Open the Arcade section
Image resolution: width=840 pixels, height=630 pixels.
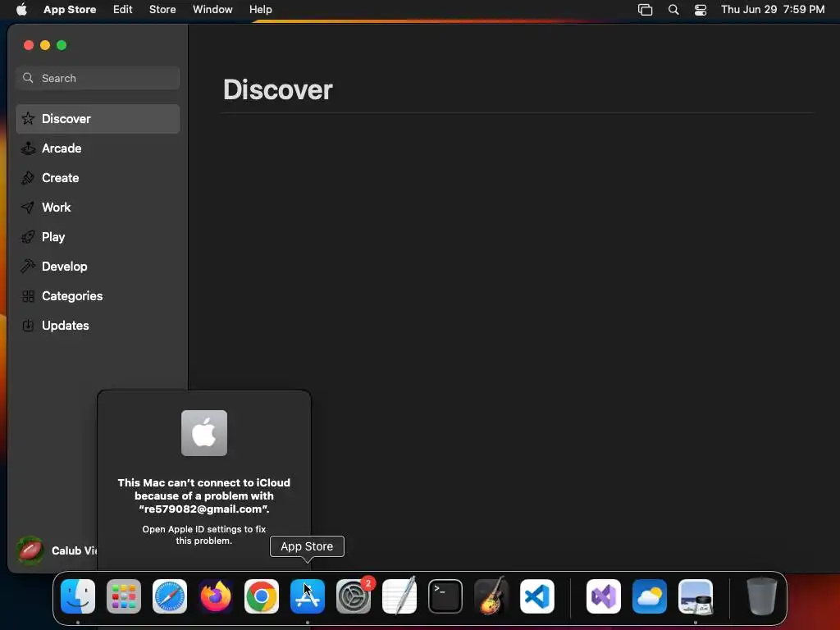click(98, 148)
